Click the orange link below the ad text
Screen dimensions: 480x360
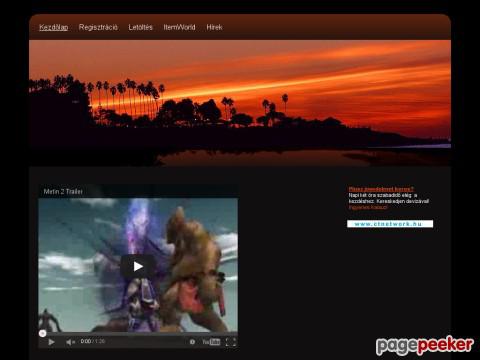click(x=368, y=207)
